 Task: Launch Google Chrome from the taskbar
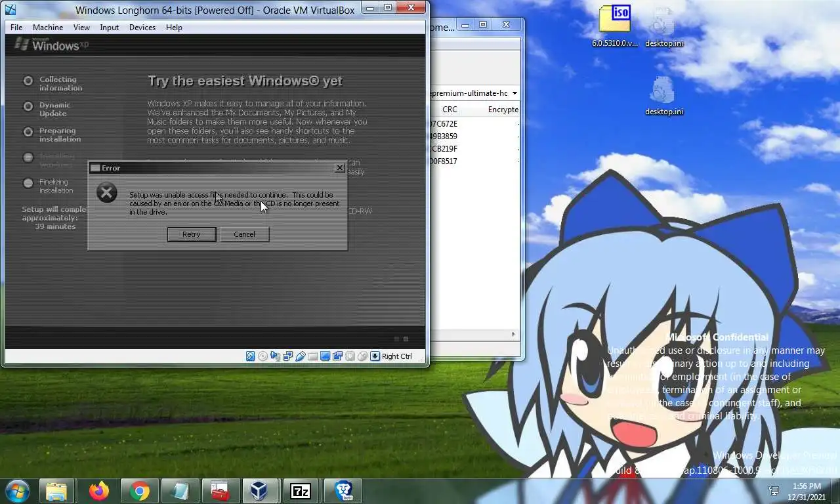pos(139,491)
